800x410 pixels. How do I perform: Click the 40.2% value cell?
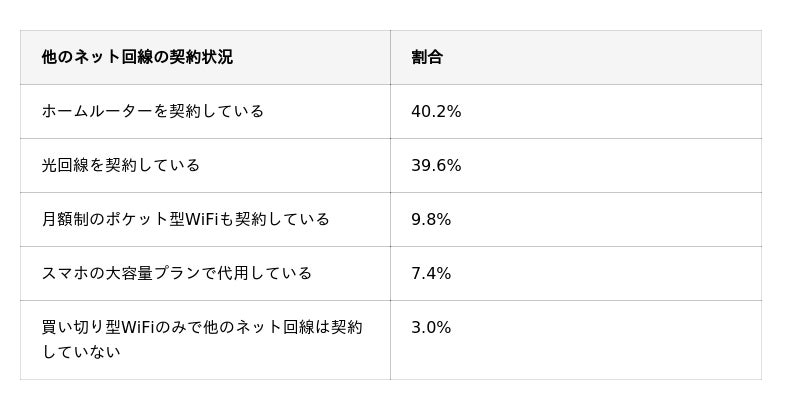tap(576, 111)
